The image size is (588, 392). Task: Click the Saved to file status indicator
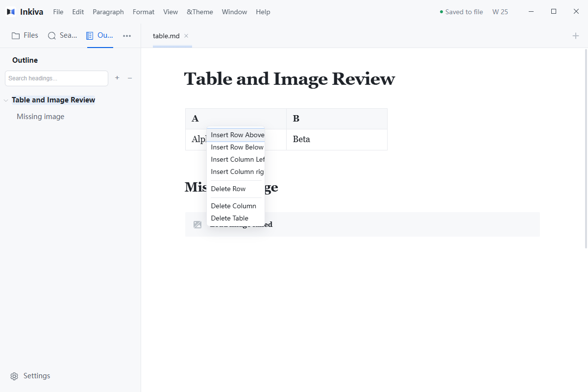coord(461,12)
